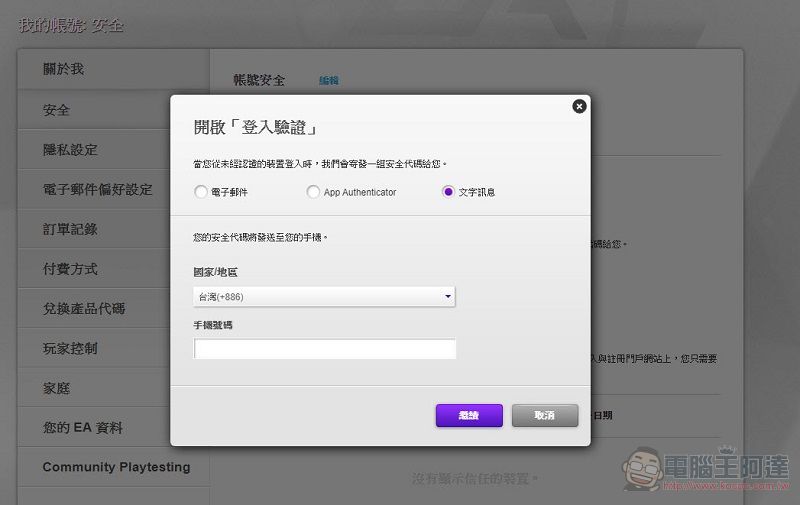The height and width of the screenshot is (505, 800).
Task: Open 訂單記錄 in the sidebar
Action: tap(70, 229)
